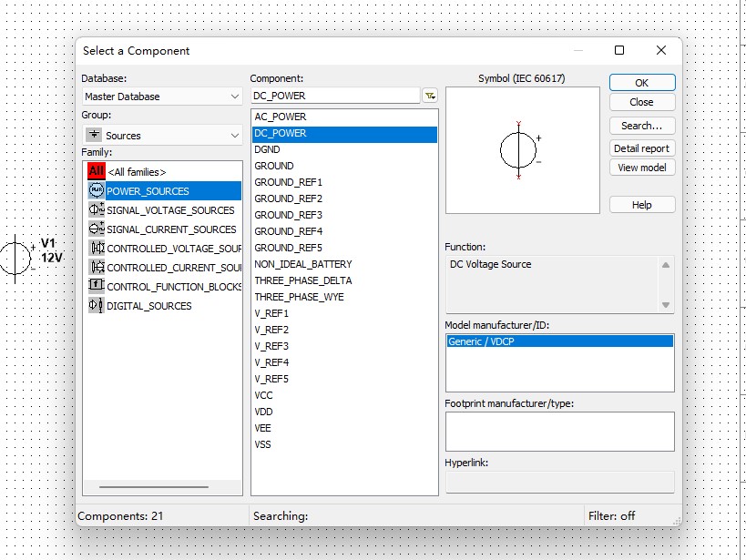Viewport: 746px width, 560px height.
Task: Open the CONTROL_FUNCTION_BLOCKS family icon
Action: pos(97,286)
